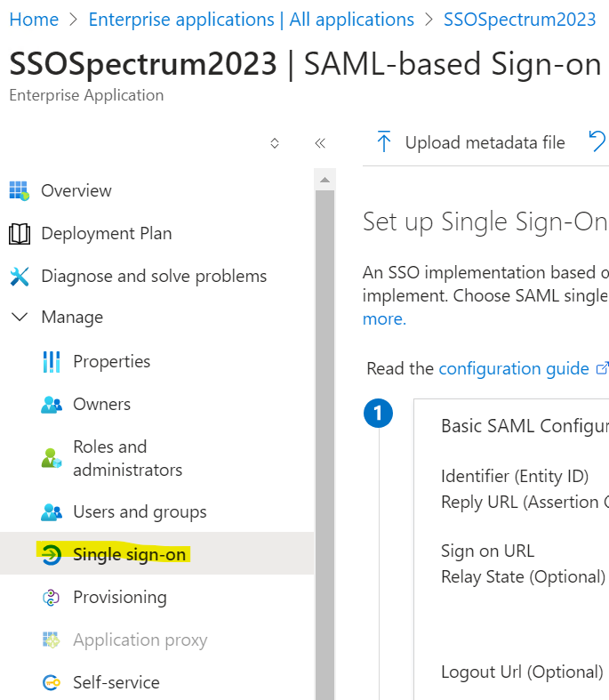Viewport: 609px width, 700px height.
Task: Click the Overview grid icon
Action: [19, 190]
